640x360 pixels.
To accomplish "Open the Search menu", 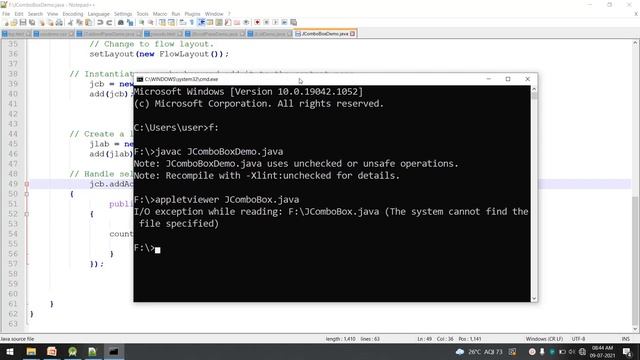I will click(35, 14).
